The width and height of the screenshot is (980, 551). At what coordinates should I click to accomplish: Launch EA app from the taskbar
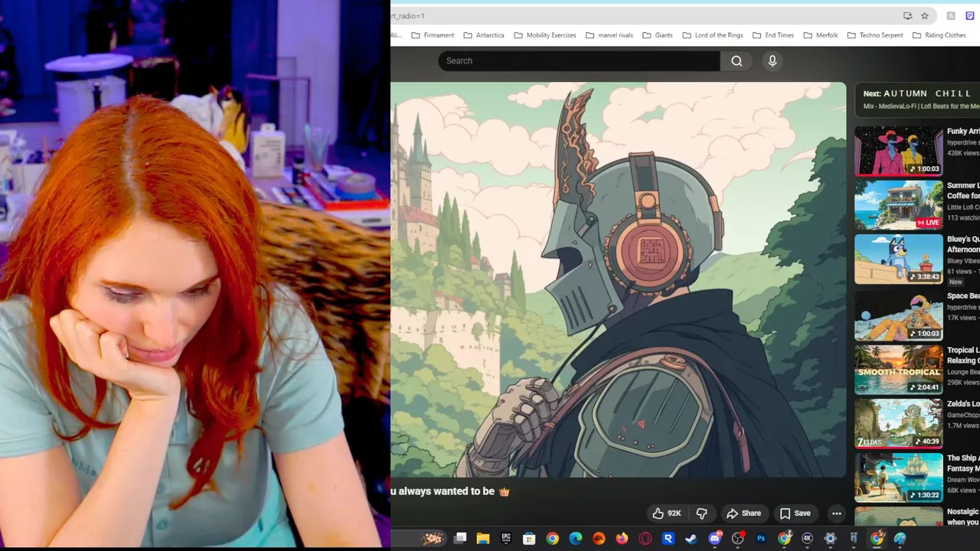(x=599, y=539)
